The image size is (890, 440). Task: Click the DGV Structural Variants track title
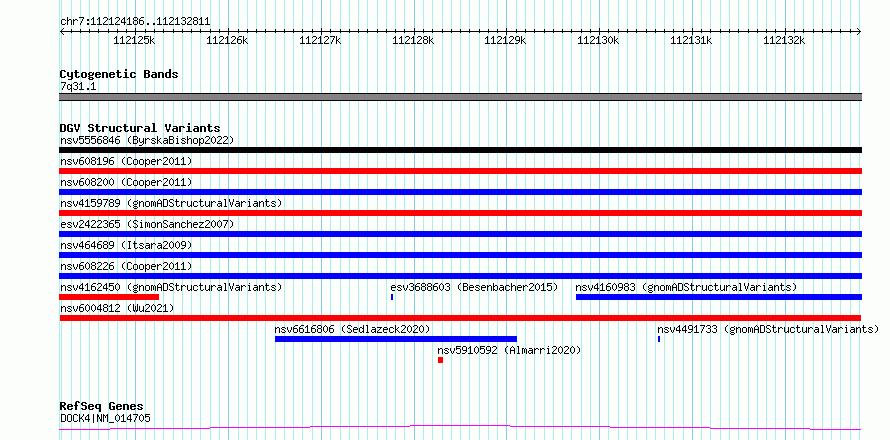(x=140, y=128)
